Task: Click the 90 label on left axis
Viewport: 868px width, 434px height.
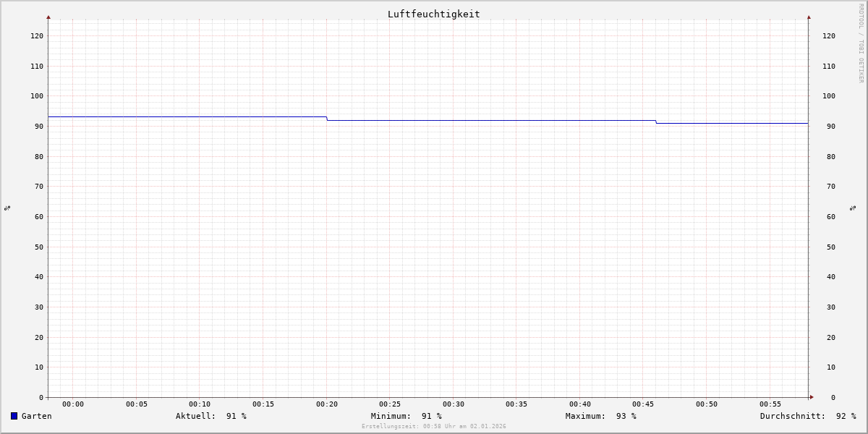Action: pyautogui.click(x=39, y=126)
